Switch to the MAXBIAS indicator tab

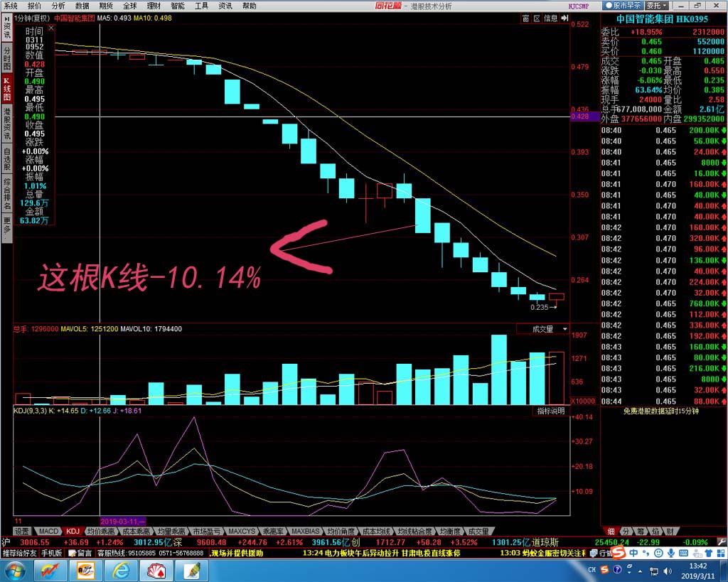tap(305, 531)
